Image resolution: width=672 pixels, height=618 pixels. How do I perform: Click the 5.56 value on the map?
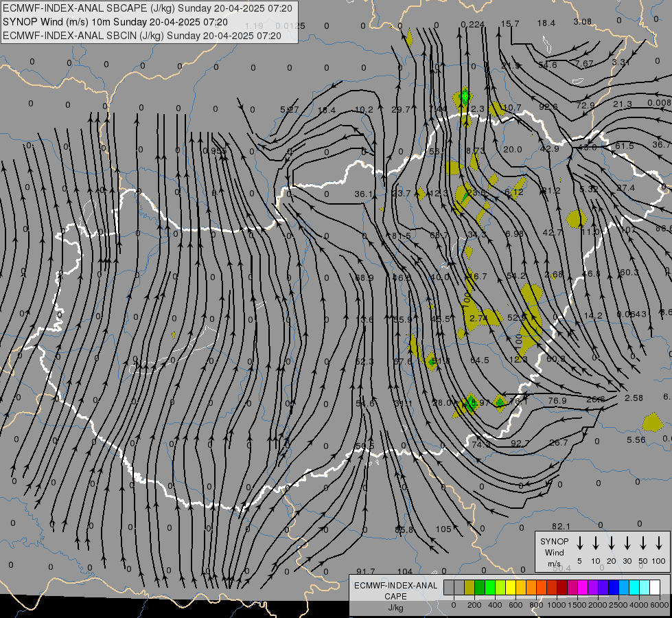pos(636,439)
